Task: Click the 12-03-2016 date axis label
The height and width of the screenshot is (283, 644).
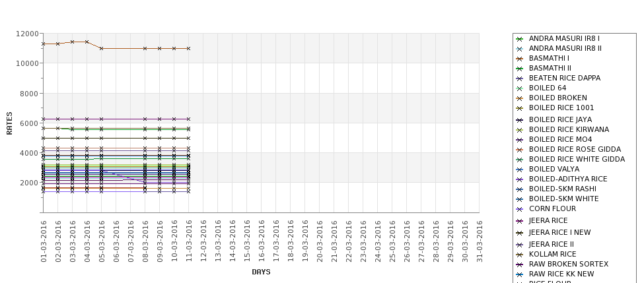Action: (203, 241)
